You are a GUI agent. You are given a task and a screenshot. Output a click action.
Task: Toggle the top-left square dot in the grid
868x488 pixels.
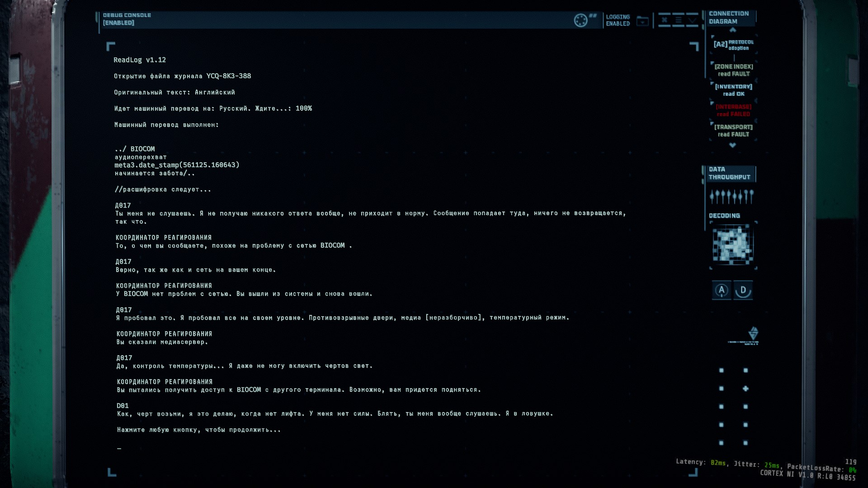722,371
